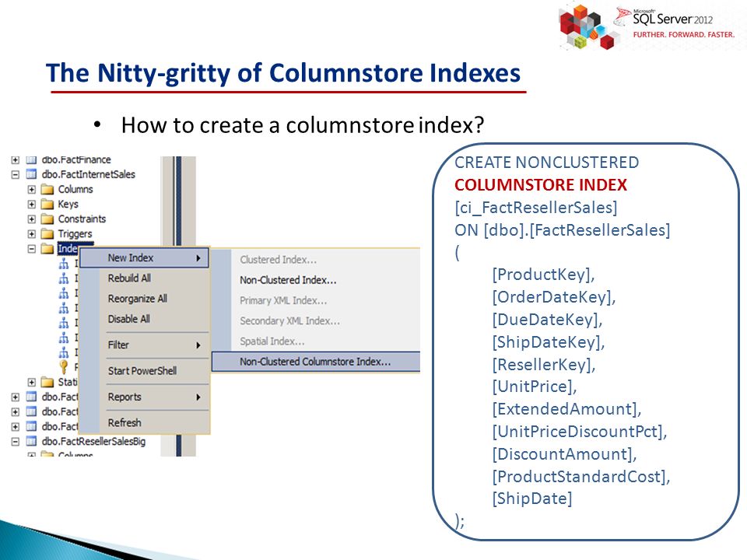Click the '[DueDateKey],' code line
Viewport: 747px width, 560px height.
[x=547, y=320]
